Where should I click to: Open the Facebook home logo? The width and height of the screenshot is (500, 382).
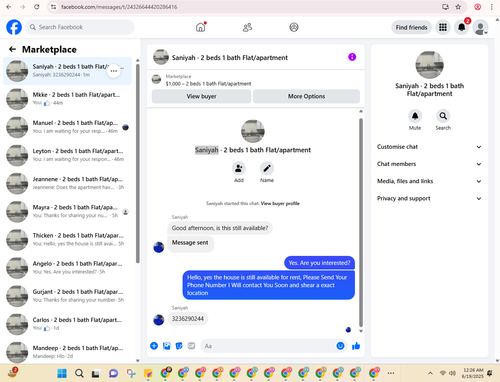(14, 27)
